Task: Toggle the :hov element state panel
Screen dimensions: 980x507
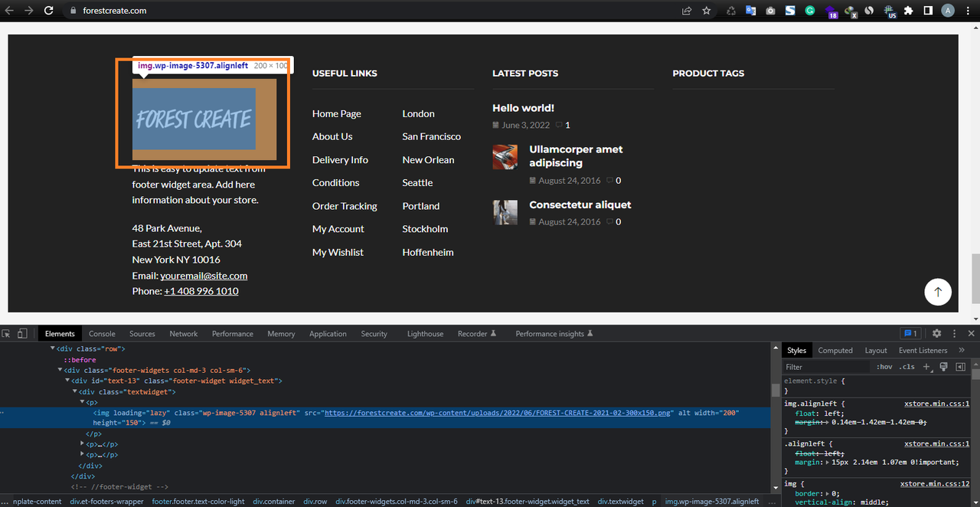Action: pos(884,367)
